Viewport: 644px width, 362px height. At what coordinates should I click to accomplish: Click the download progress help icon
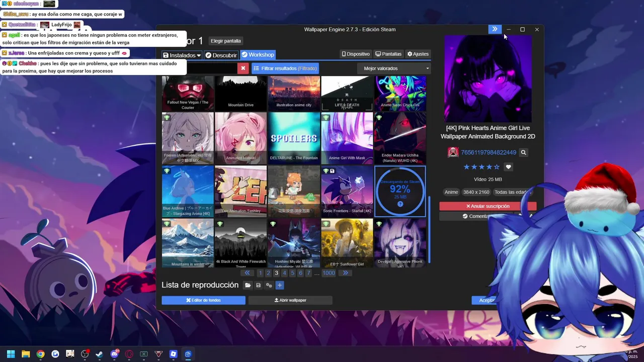click(400, 204)
